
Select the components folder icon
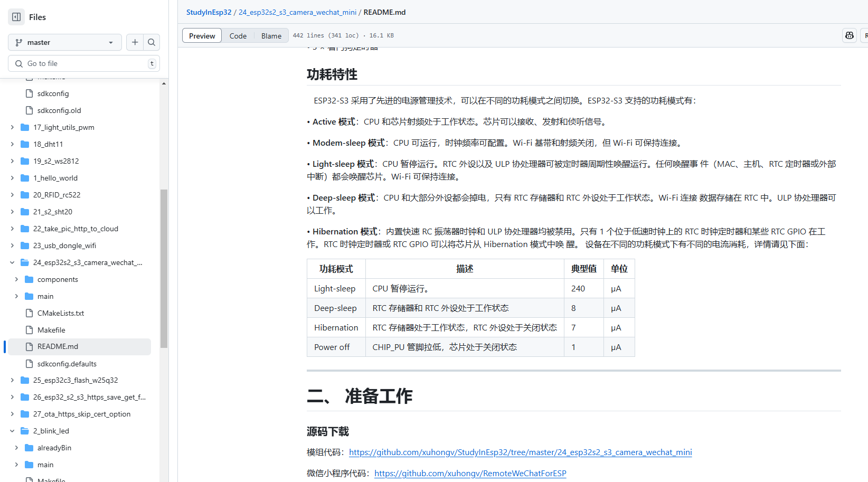click(29, 279)
